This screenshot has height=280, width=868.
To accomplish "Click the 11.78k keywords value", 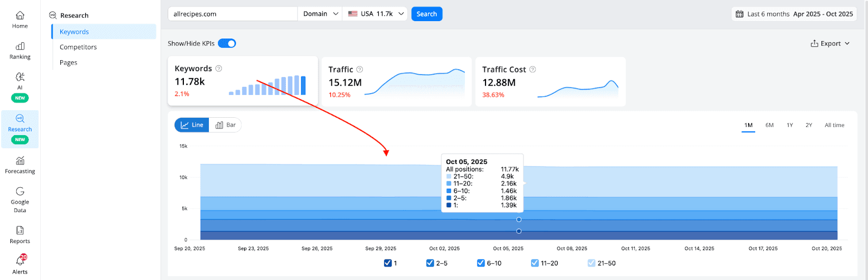I will tap(190, 81).
